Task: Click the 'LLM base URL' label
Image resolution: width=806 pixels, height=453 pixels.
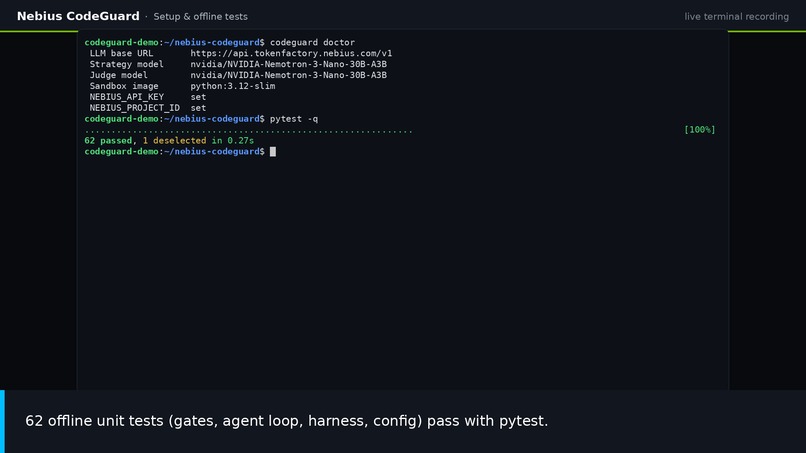Action: [x=121, y=53]
